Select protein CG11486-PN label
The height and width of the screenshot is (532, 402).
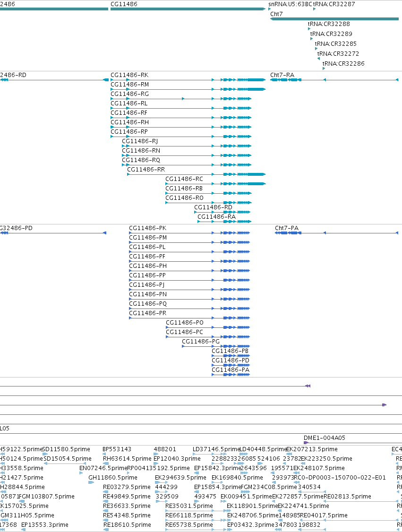[148, 294]
